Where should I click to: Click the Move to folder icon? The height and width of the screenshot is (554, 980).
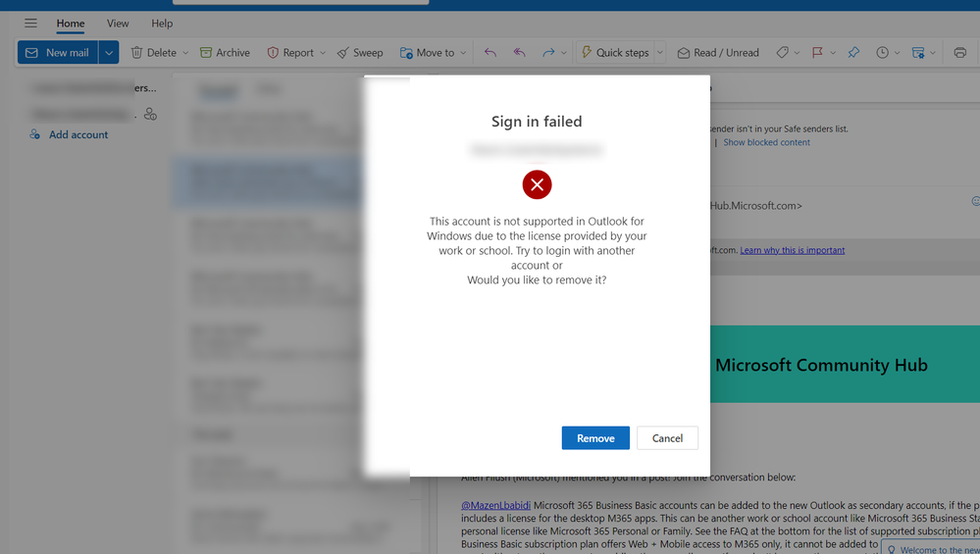406,53
